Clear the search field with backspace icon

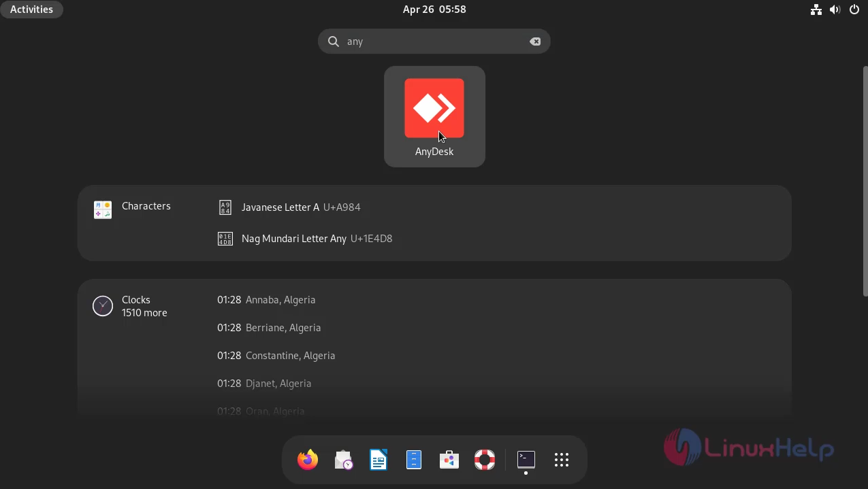coord(535,41)
